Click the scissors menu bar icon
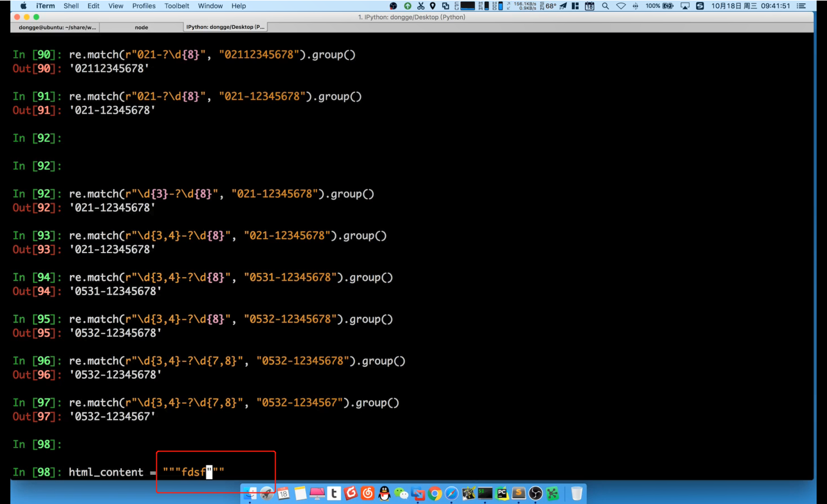Screen dimensions: 827x504 [420, 6]
